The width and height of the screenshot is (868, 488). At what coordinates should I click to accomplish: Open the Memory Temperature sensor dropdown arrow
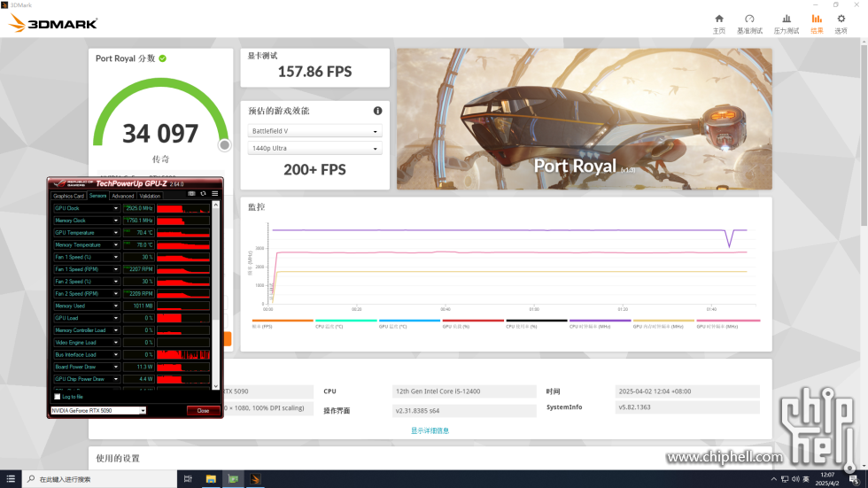[x=116, y=244]
